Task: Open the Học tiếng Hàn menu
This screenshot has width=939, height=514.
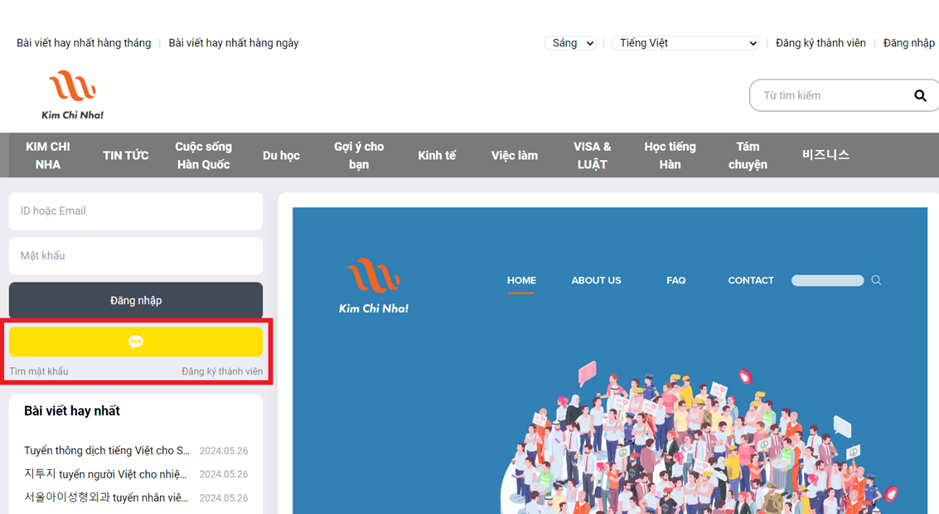Action: click(x=670, y=155)
